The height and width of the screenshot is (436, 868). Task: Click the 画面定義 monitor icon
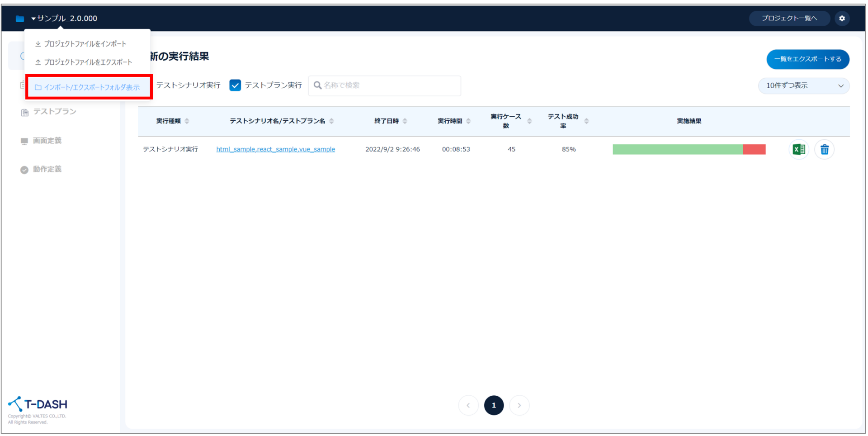point(24,141)
